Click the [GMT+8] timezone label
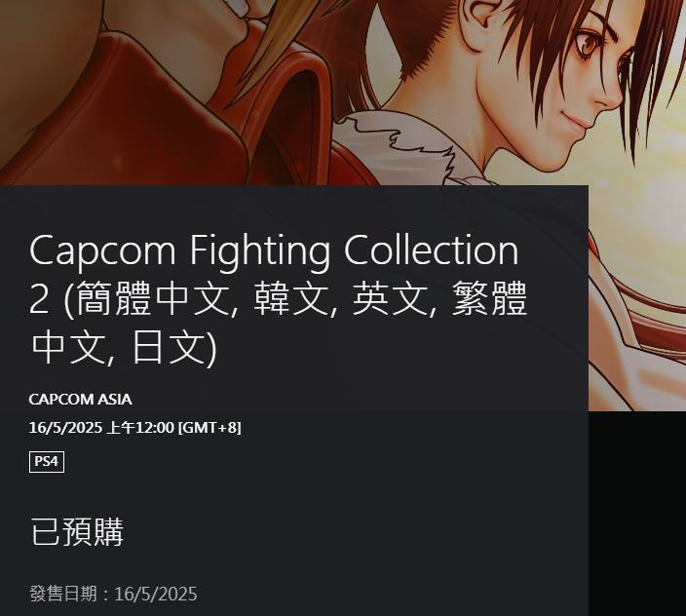 point(210,428)
